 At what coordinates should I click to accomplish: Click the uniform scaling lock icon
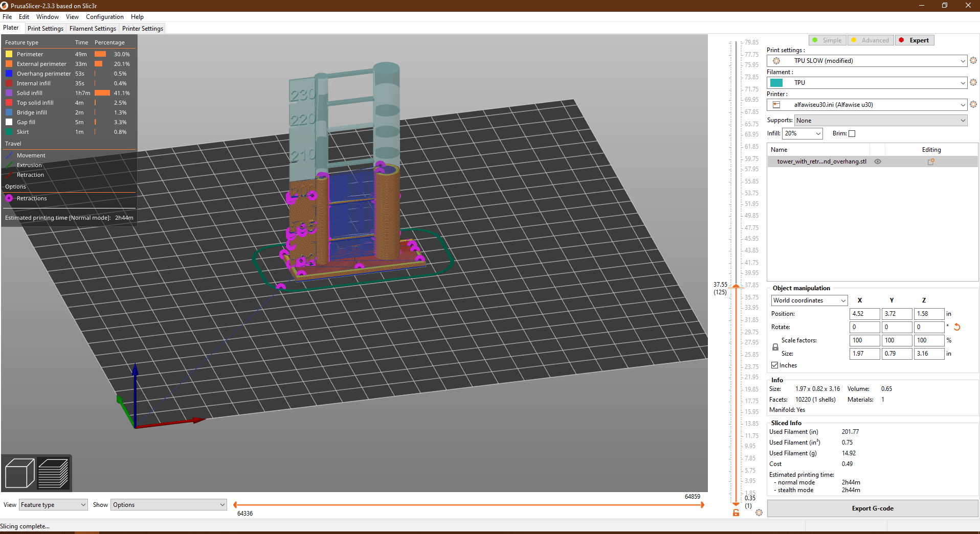pyautogui.click(x=775, y=347)
